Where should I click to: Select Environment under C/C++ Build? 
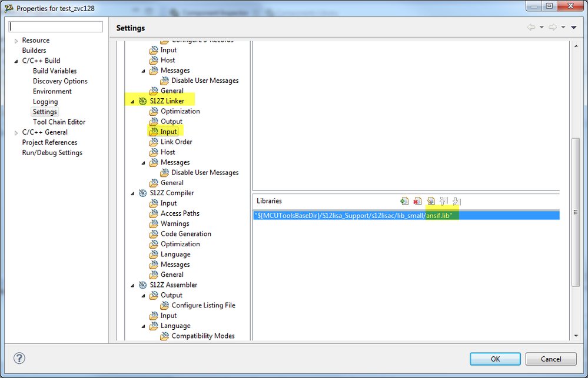52,91
